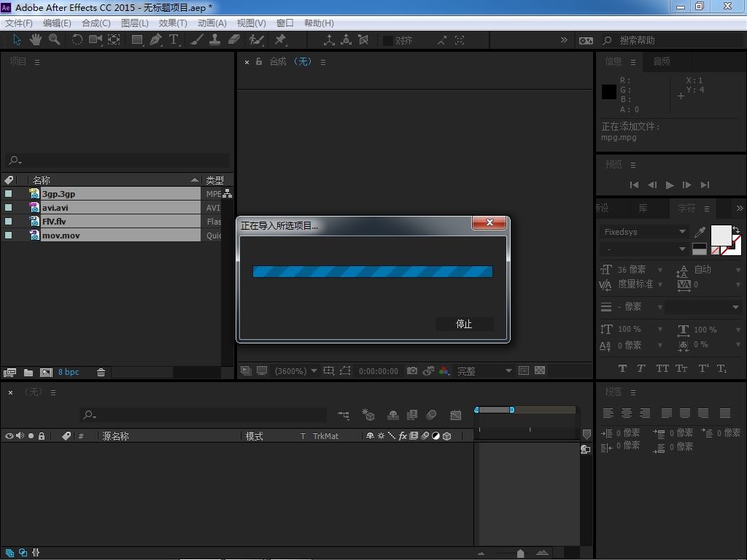
Task: Select the Selection arrow tool
Action: pyautogui.click(x=18, y=40)
